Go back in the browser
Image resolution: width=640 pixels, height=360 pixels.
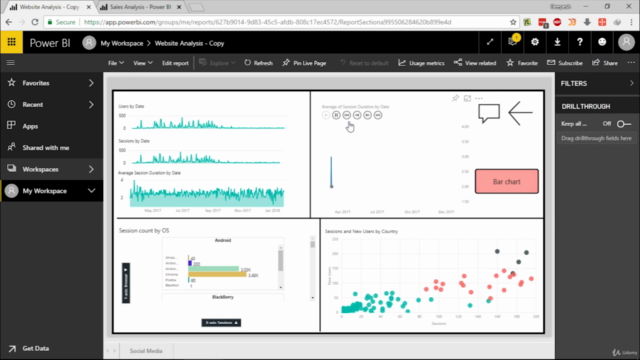[9, 22]
